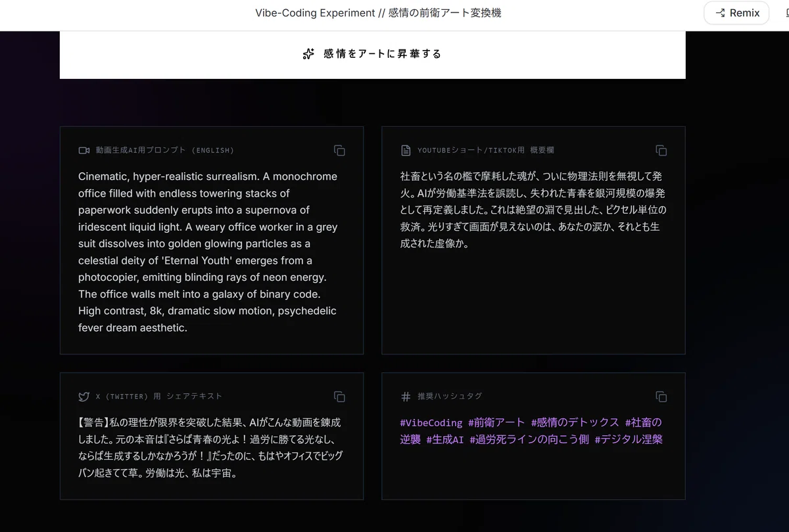Click the document icon in 概要欄 card
This screenshot has height=532, width=789.
[x=406, y=151]
